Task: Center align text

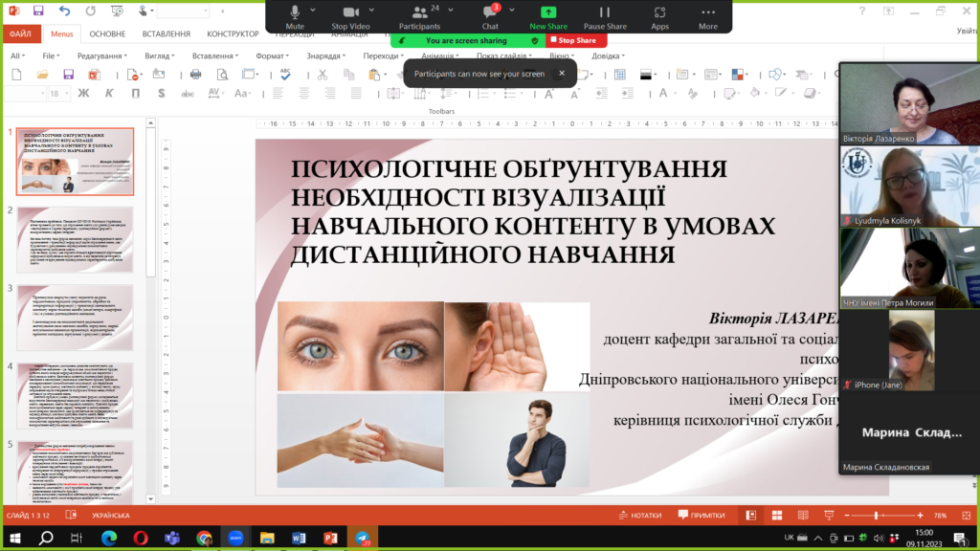Action: 303,93
